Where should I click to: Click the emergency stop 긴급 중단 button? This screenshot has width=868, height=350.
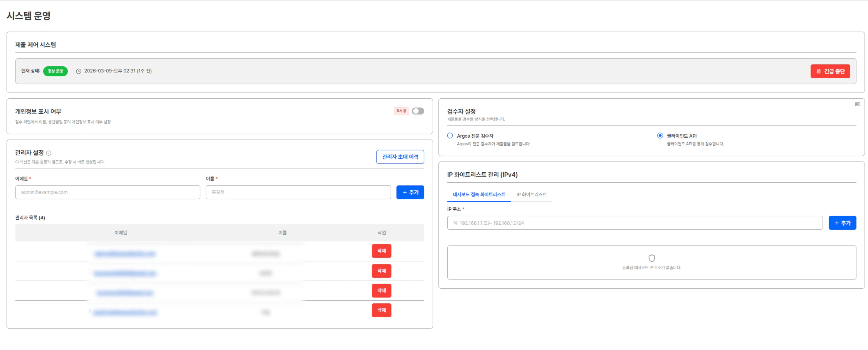pos(830,71)
